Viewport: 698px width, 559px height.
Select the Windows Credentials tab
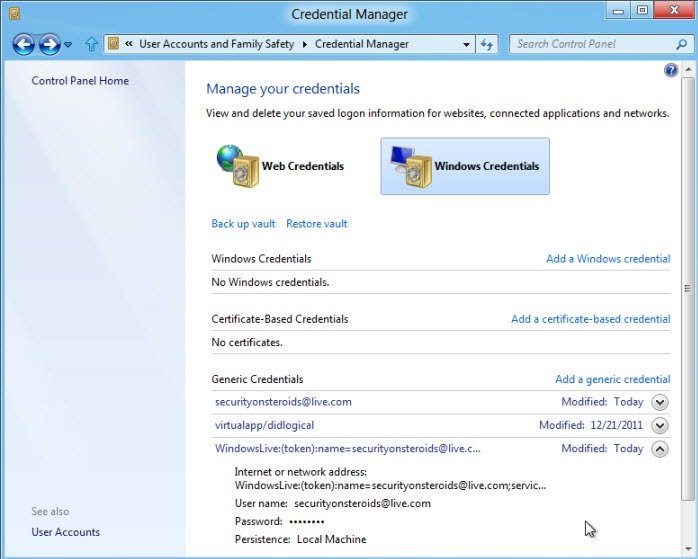[x=465, y=166]
